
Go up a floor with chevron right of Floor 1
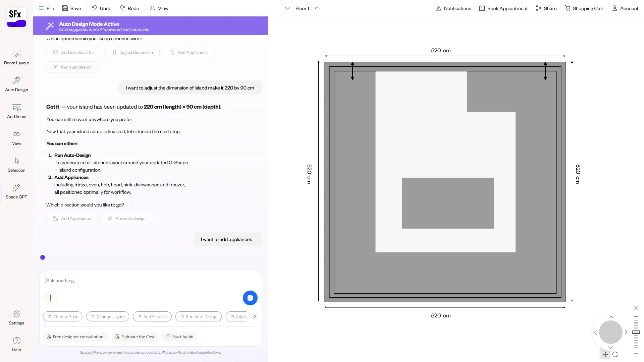[317, 8]
